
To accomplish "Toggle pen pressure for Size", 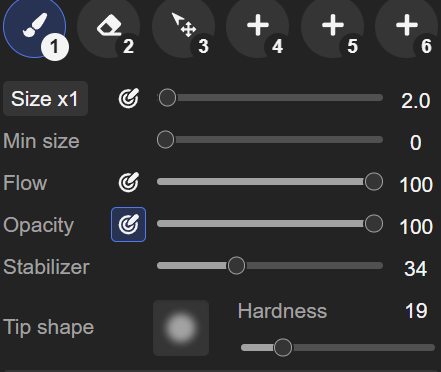I will tap(128, 99).
